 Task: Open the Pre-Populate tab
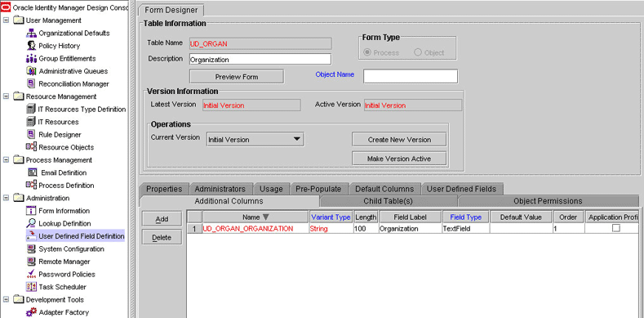318,189
